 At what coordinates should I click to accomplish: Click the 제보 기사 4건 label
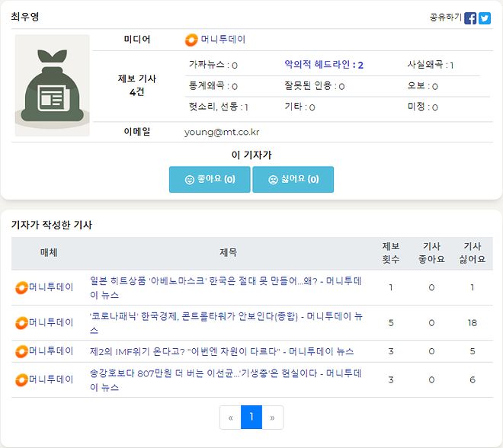137,85
